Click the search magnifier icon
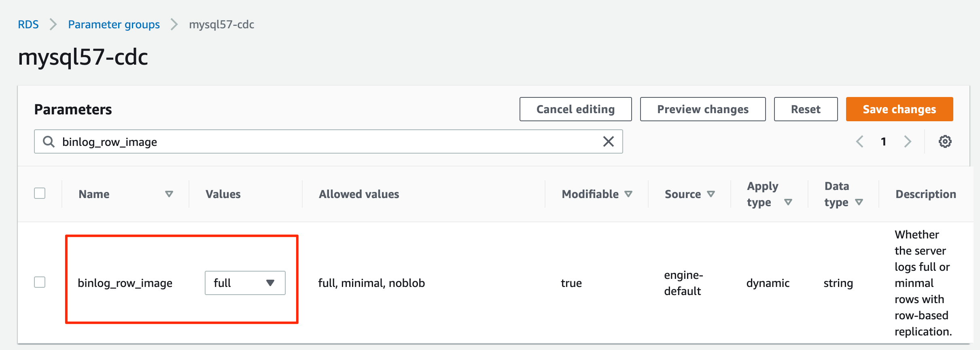 [49, 141]
